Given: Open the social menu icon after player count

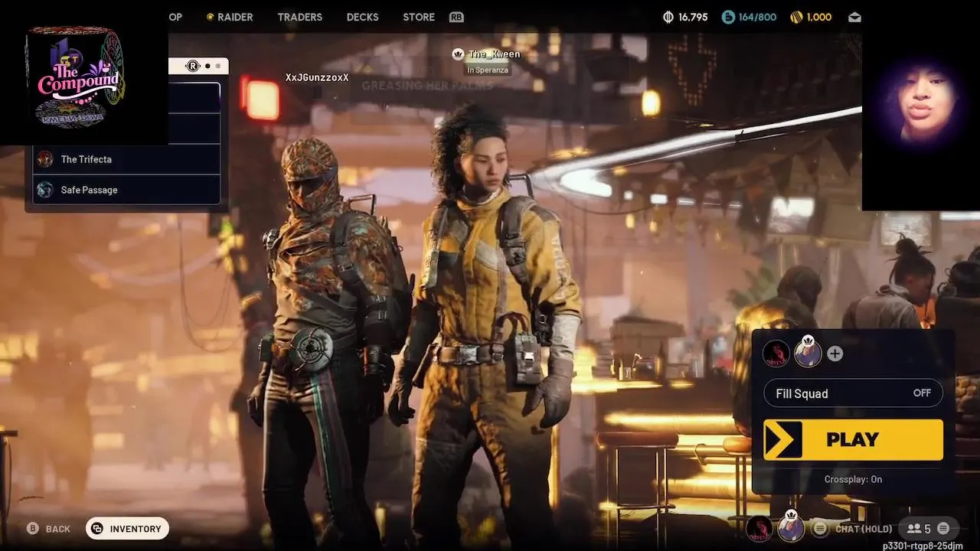Looking at the screenshot, I should click(943, 529).
